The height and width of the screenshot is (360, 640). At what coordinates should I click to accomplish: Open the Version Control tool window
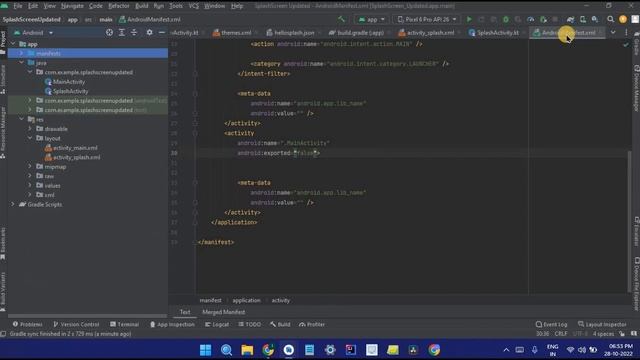[x=76, y=324]
